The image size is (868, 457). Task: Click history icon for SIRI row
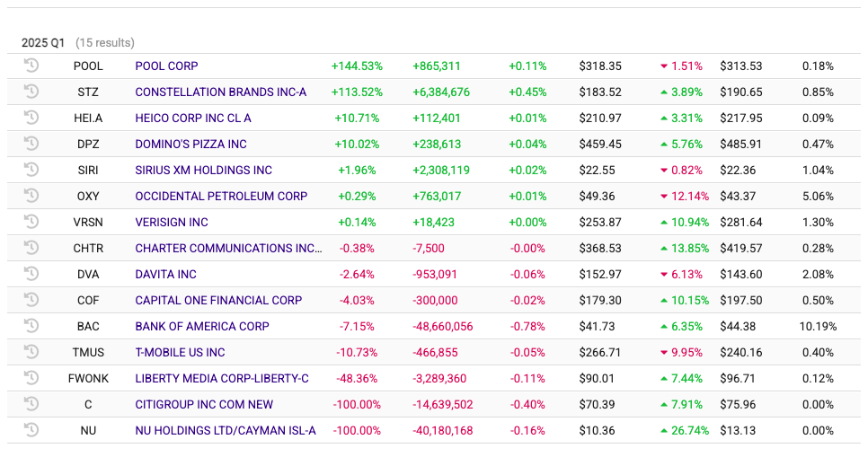click(31, 170)
